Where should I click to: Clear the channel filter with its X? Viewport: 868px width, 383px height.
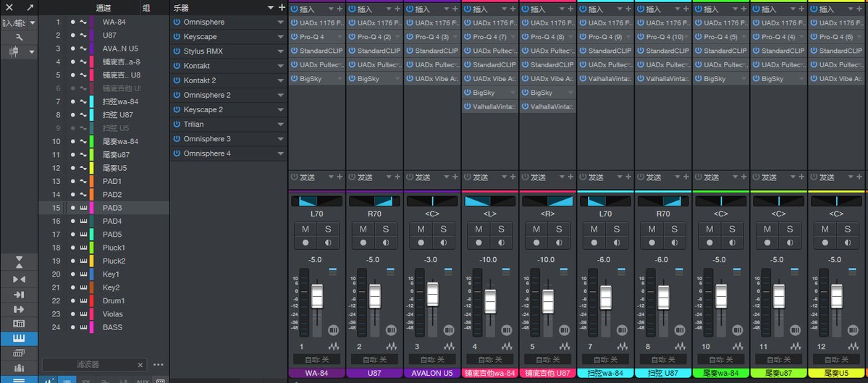(x=140, y=365)
